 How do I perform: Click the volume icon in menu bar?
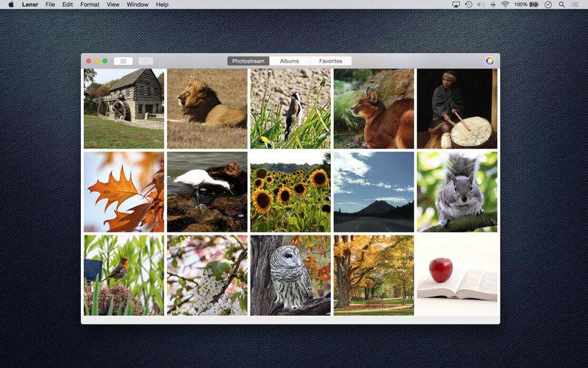pyautogui.click(x=481, y=4)
